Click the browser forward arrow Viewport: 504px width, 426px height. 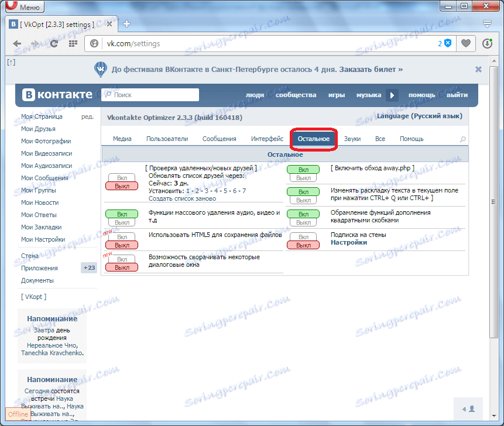(x=35, y=43)
